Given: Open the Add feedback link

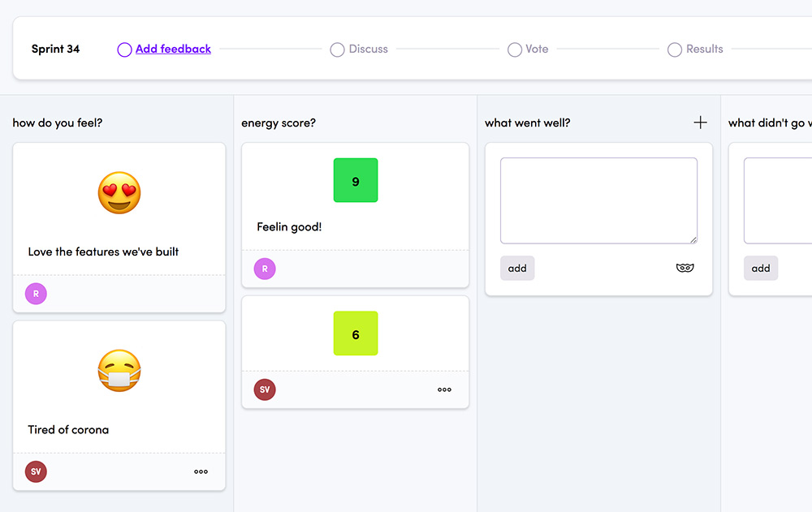Looking at the screenshot, I should click(173, 49).
